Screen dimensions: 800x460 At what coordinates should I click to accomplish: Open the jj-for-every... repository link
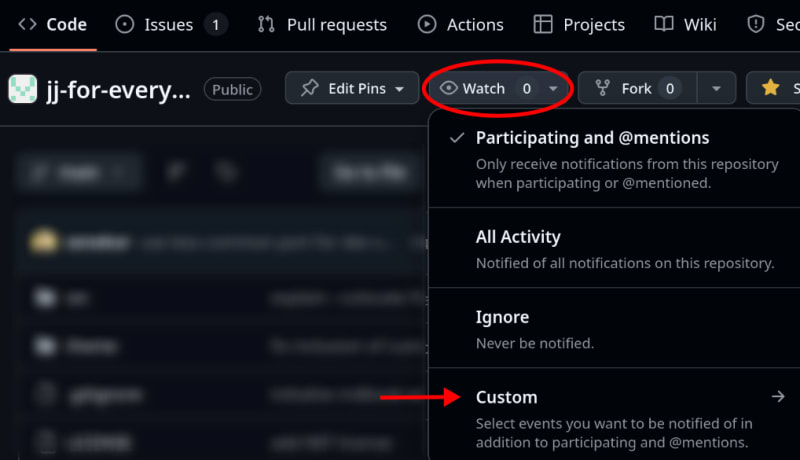click(x=118, y=90)
